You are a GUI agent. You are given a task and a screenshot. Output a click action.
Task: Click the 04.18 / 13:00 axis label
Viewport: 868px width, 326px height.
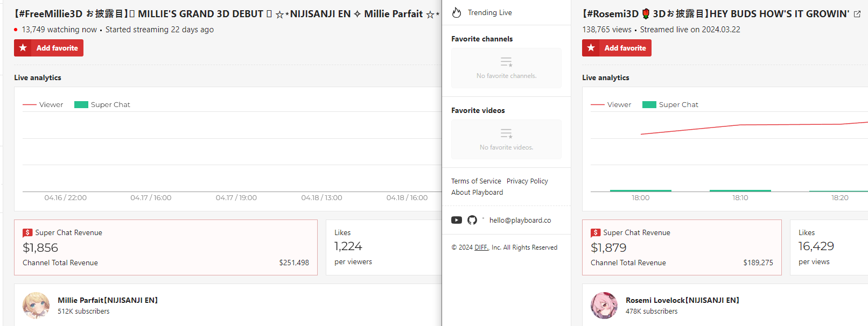[x=322, y=198]
